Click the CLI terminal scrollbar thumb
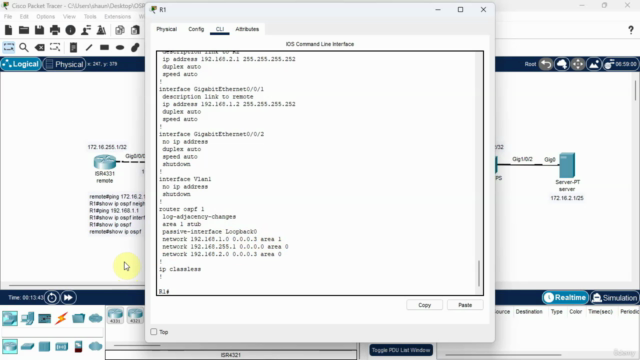The height and width of the screenshot is (360, 640). click(479, 273)
